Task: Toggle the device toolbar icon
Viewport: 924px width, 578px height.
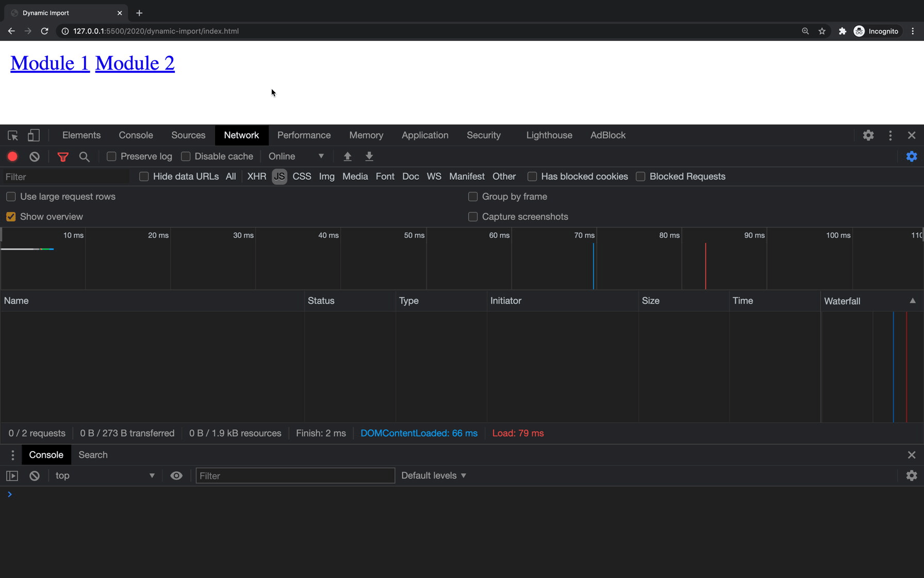Action: tap(34, 135)
